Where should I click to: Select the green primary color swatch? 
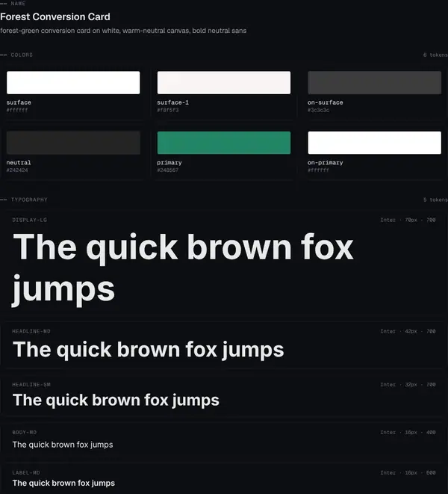224,143
